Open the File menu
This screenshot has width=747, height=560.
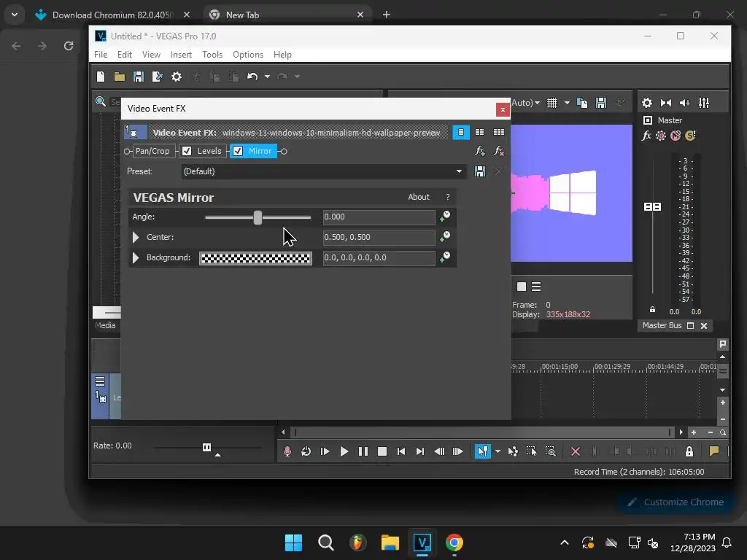(101, 54)
